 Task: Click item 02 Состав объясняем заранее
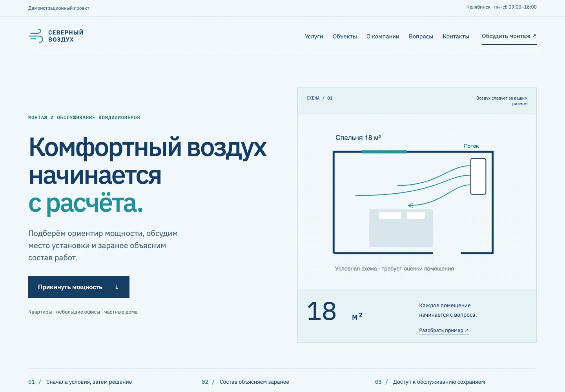(x=245, y=382)
